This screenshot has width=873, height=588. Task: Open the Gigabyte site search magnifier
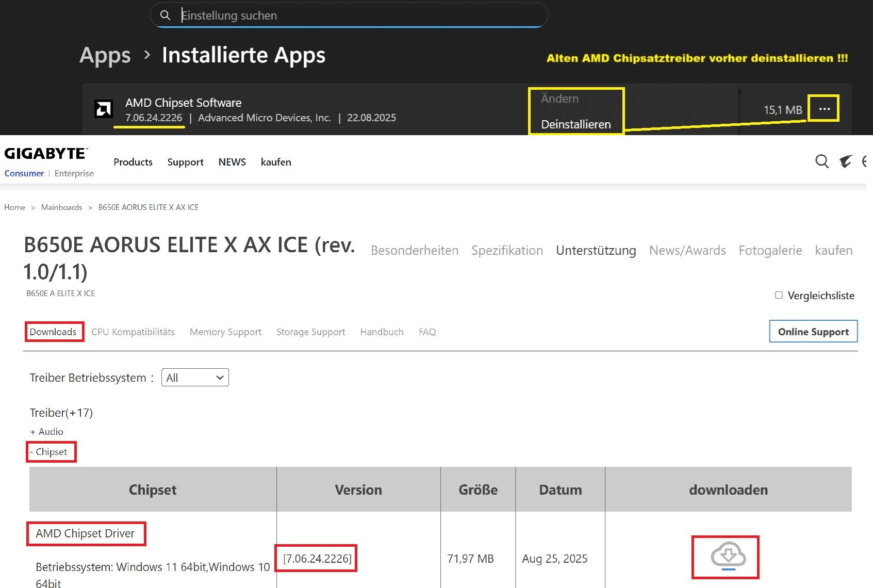(822, 161)
